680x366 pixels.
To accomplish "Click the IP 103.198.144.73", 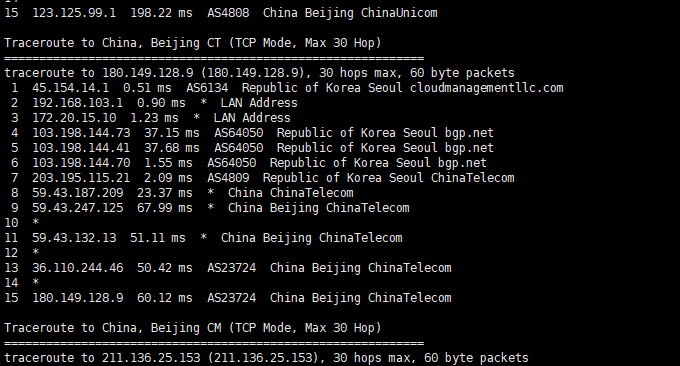I will tap(81, 133).
